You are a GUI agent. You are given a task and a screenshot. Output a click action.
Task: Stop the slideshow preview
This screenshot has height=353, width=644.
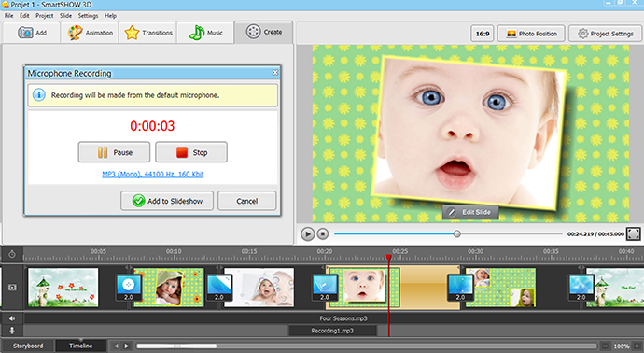coord(323,233)
